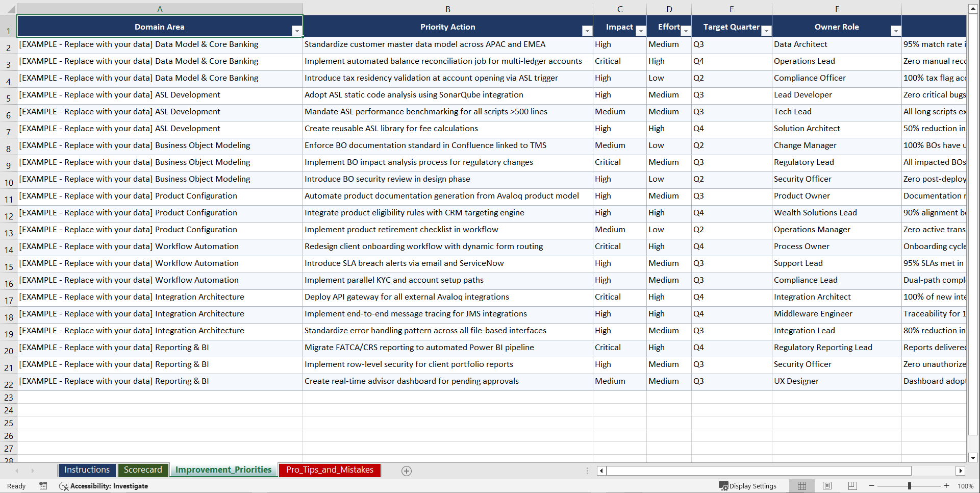
Task: Zoom out using the minus icon
Action: (x=872, y=486)
